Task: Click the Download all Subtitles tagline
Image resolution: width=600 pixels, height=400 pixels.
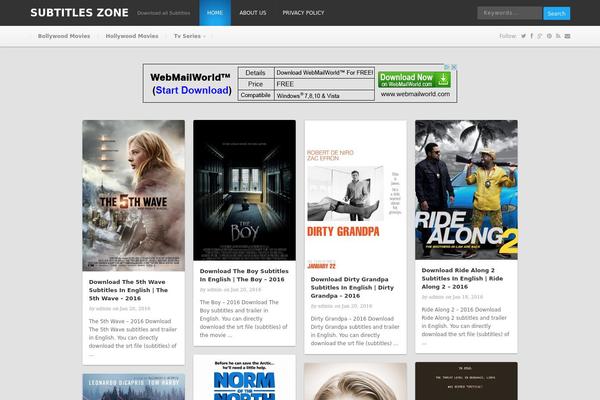Action: [x=163, y=13]
